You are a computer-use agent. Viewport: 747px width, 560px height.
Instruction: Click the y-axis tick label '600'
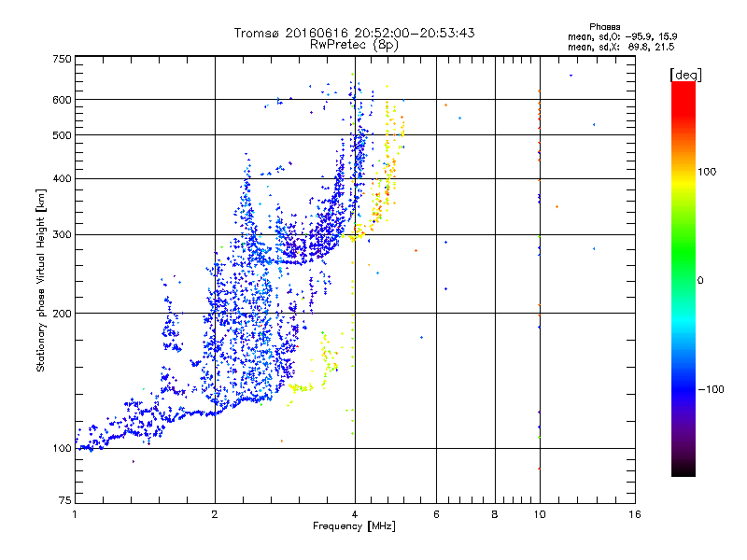click(62, 100)
